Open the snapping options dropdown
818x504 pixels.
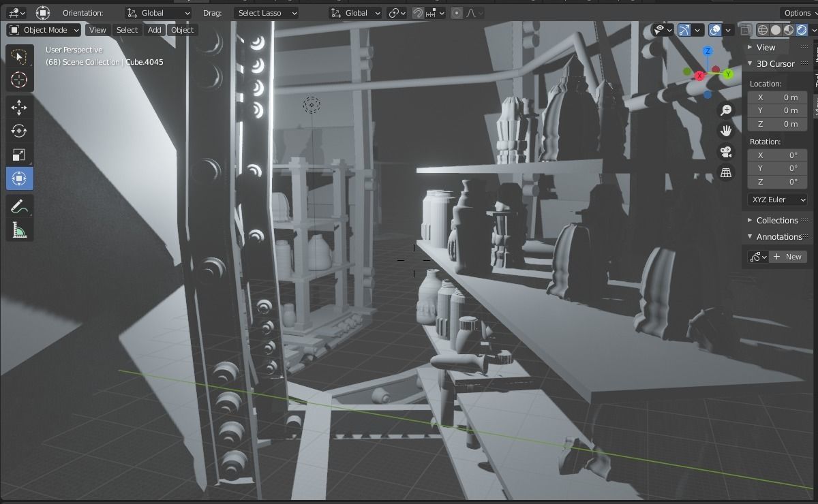[436, 13]
